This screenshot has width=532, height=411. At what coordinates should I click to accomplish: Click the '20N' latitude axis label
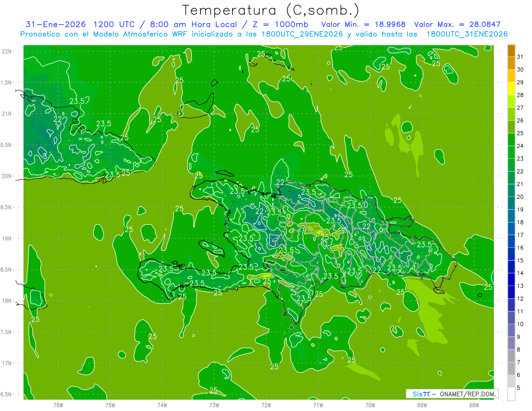tap(7, 176)
